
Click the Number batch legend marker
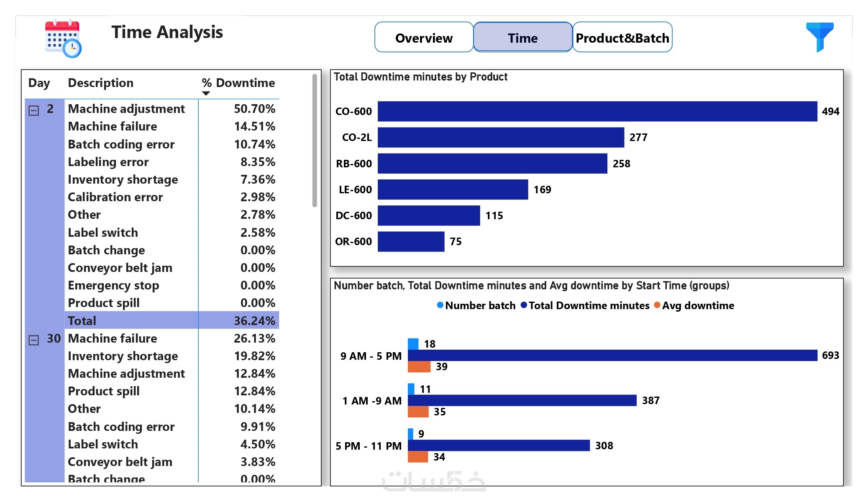(440, 305)
